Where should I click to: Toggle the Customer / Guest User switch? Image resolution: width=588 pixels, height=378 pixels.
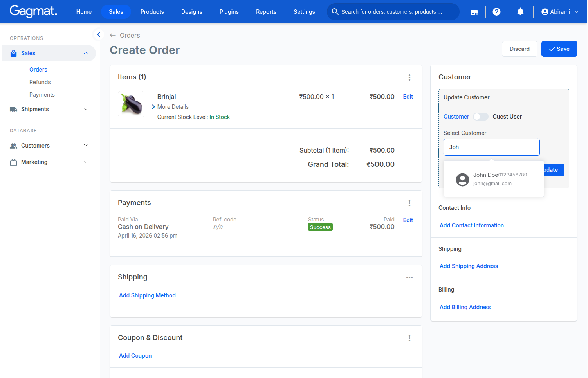481,117
